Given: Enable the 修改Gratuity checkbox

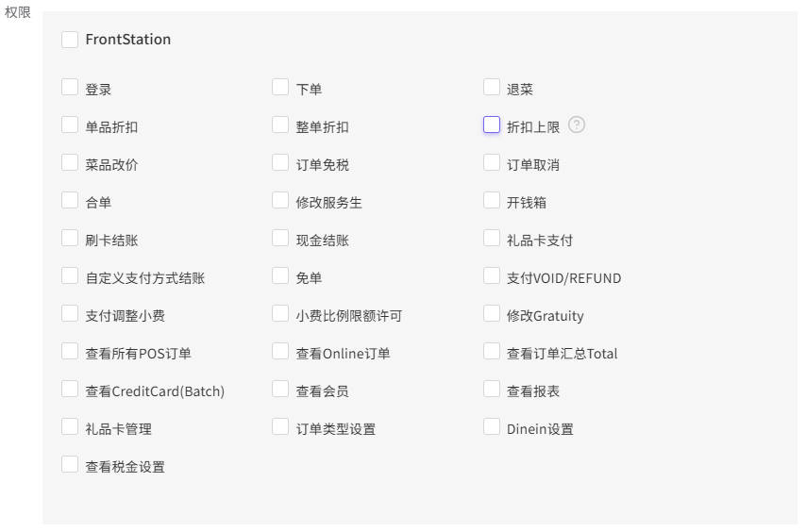Looking at the screenshot, I should 492,314.
